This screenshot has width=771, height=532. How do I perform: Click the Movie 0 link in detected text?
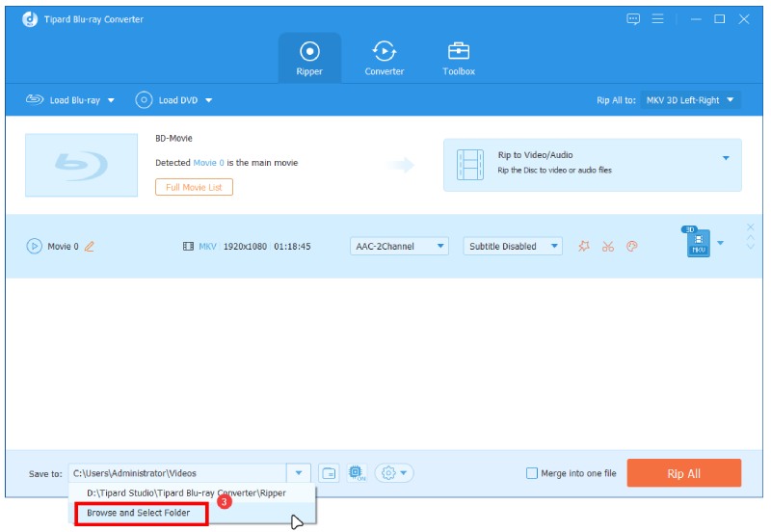208,163
